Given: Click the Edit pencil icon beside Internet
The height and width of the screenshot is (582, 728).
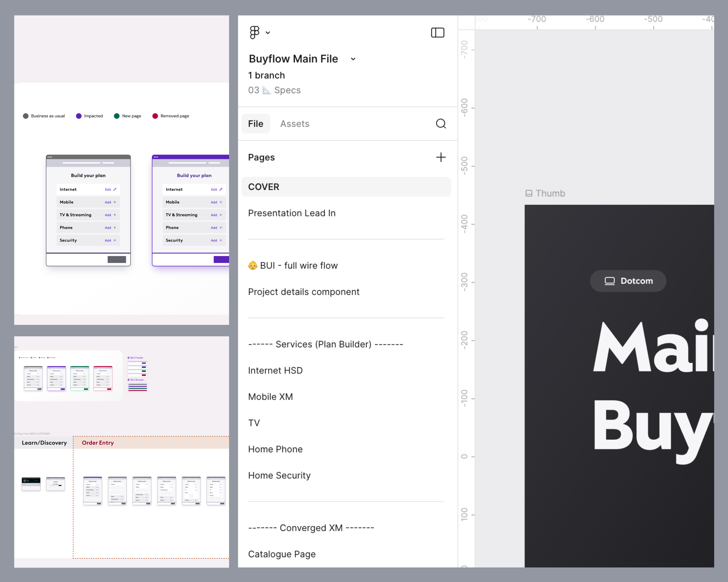Looking at the screenshot, I should 115,189.
